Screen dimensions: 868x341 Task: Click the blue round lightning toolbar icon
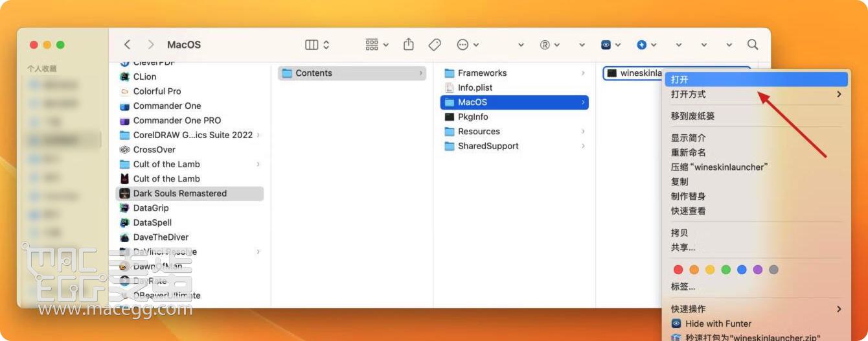[642, 45]
